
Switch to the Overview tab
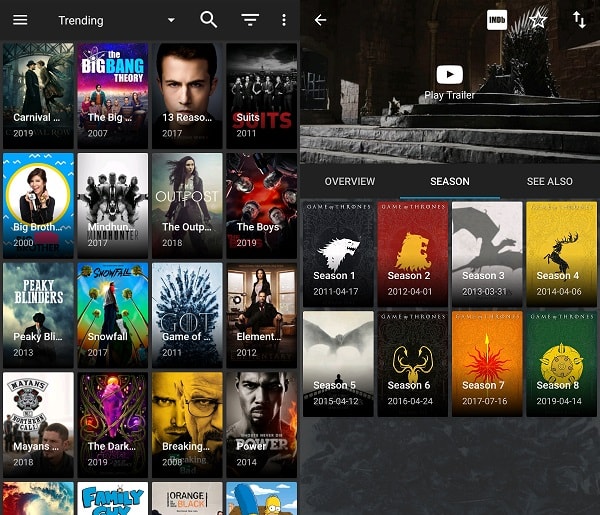click(350, 181)
